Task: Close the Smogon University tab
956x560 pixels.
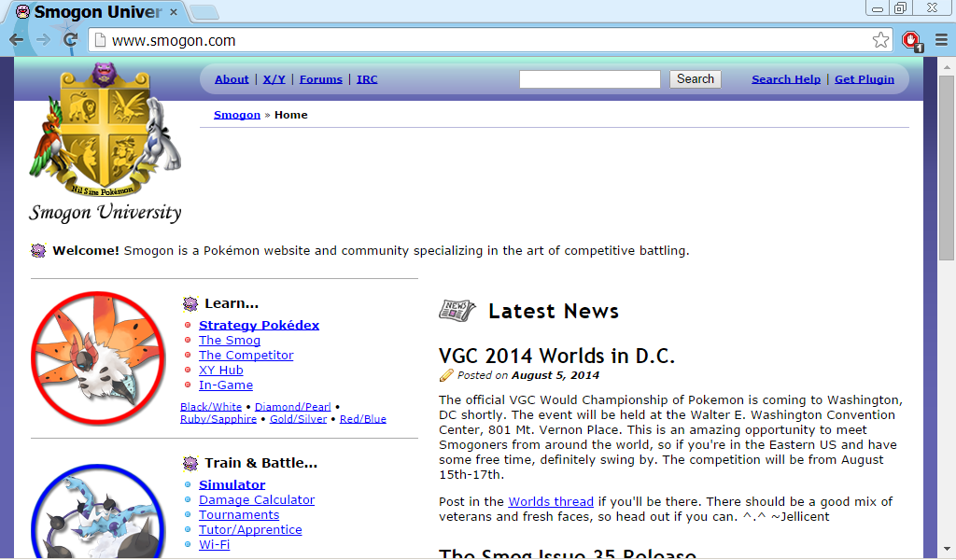Action: 174,11
